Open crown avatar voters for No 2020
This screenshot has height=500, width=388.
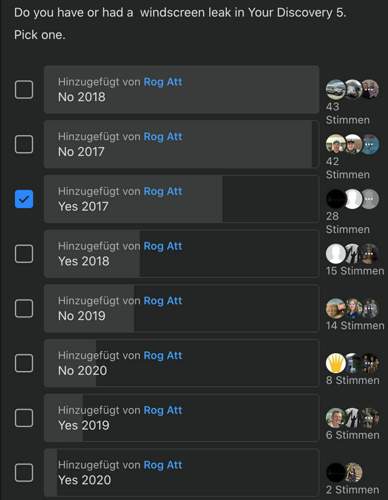(336, 363)
